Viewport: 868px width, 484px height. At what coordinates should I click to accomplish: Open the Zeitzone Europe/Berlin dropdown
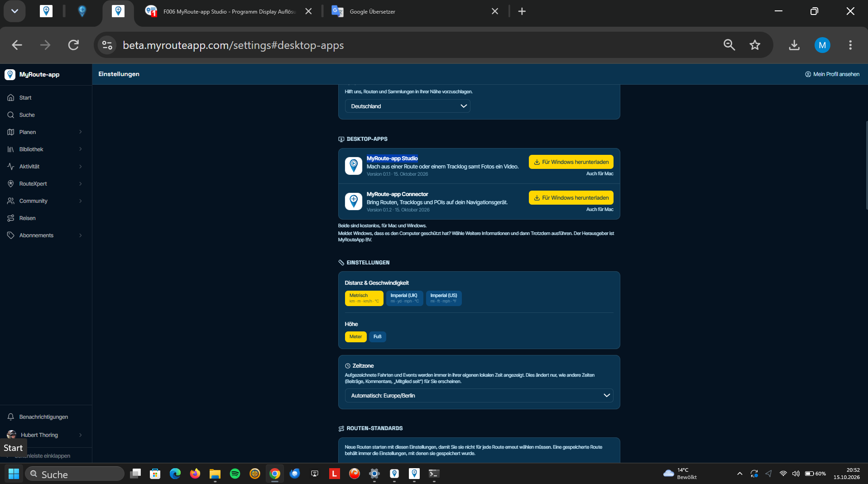coord(479,395)
